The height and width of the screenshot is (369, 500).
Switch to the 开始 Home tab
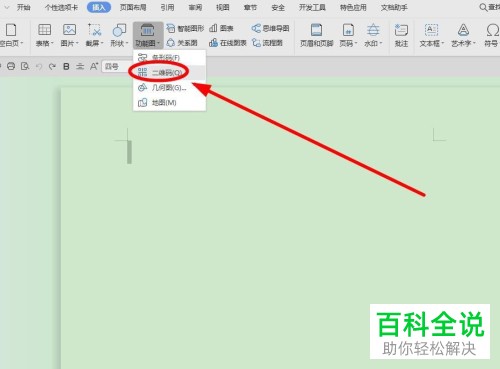click(24, 7)
